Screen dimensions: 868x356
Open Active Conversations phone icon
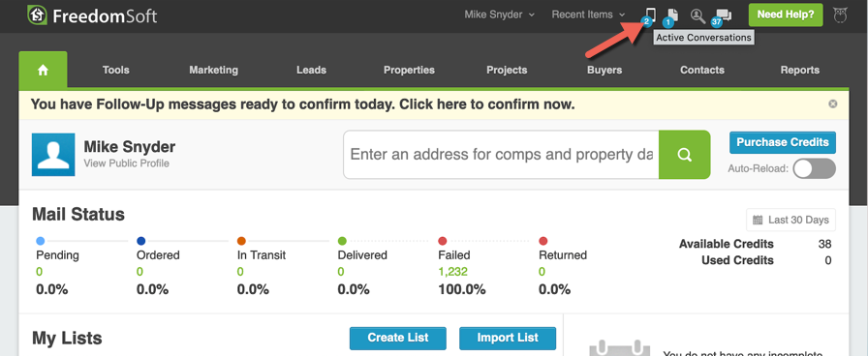pos(650,15)
